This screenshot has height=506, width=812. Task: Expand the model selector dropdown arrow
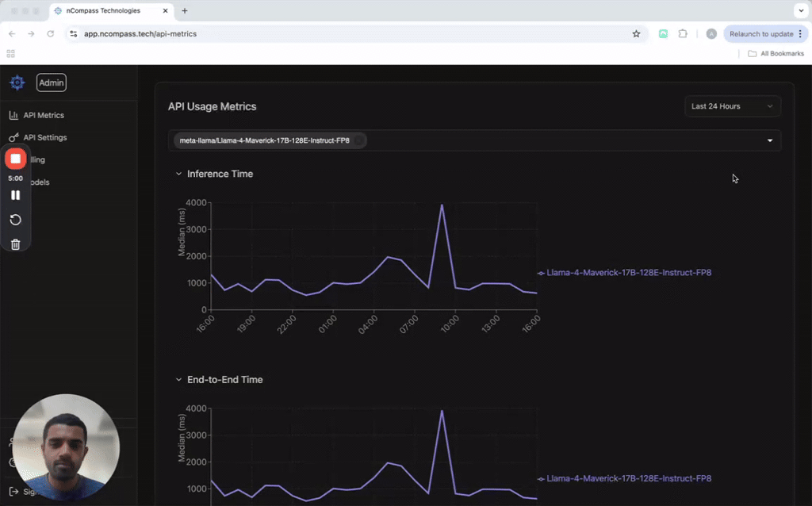click(x=770, y=140)
